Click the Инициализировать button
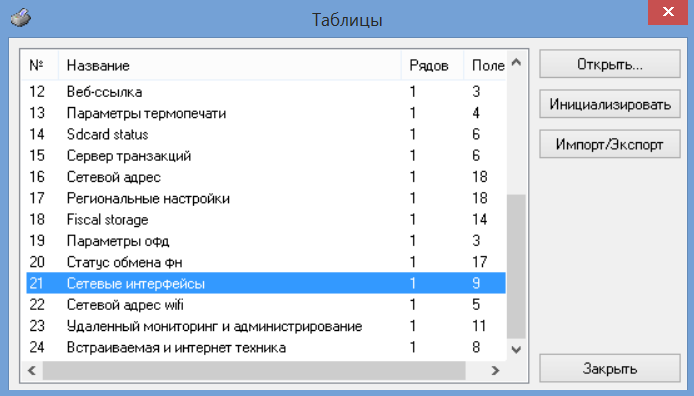 click(609, 104)
